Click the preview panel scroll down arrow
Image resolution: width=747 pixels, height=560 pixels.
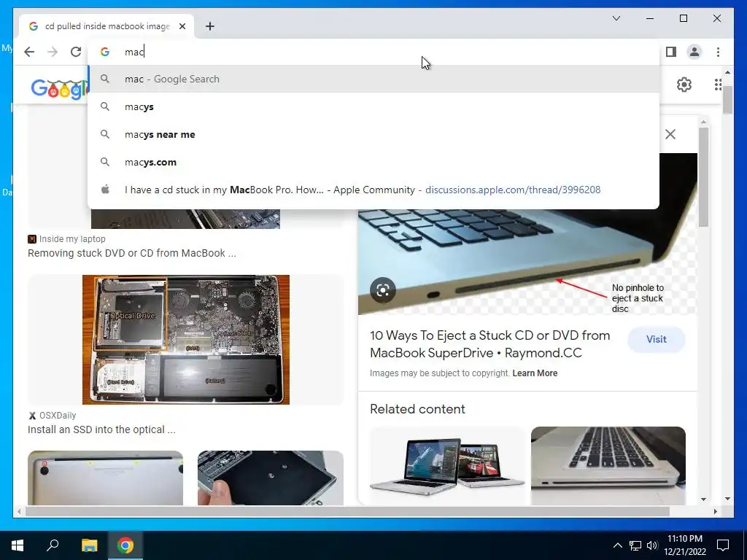tap(704, 499)
